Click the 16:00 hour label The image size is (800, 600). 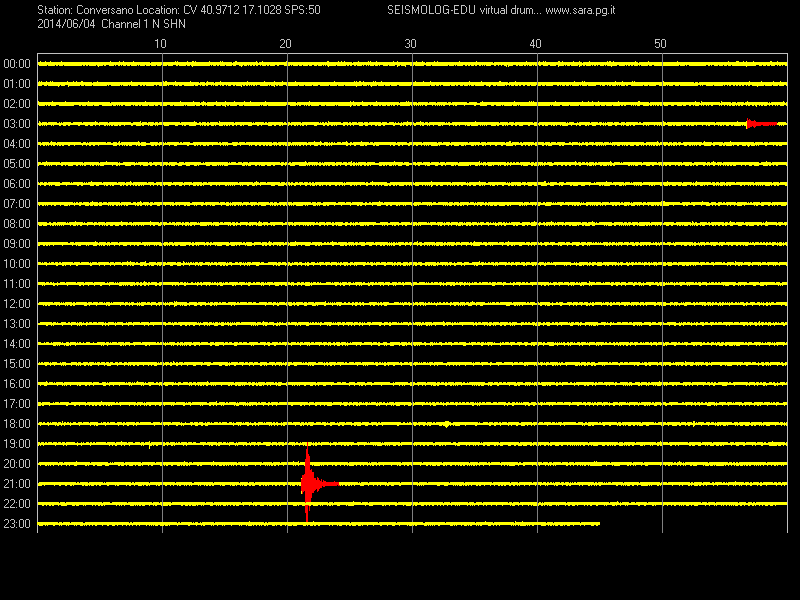coord(17,384)
